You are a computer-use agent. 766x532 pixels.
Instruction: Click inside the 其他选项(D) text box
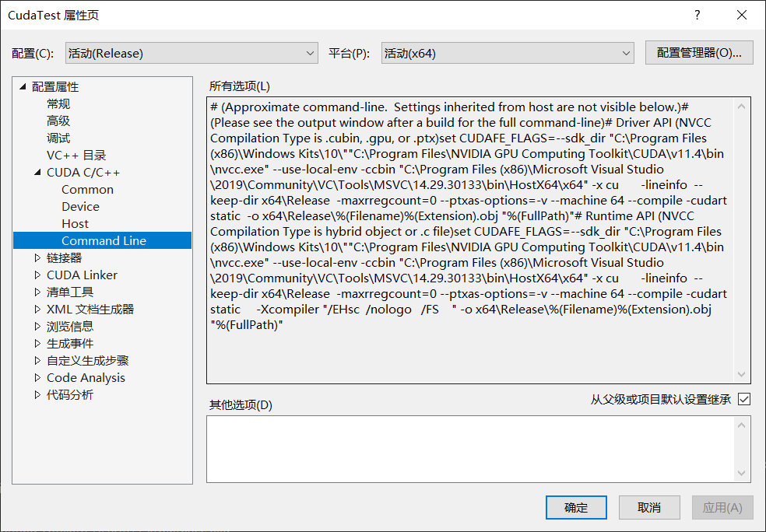pyautogui.click(x=470, y=449)
